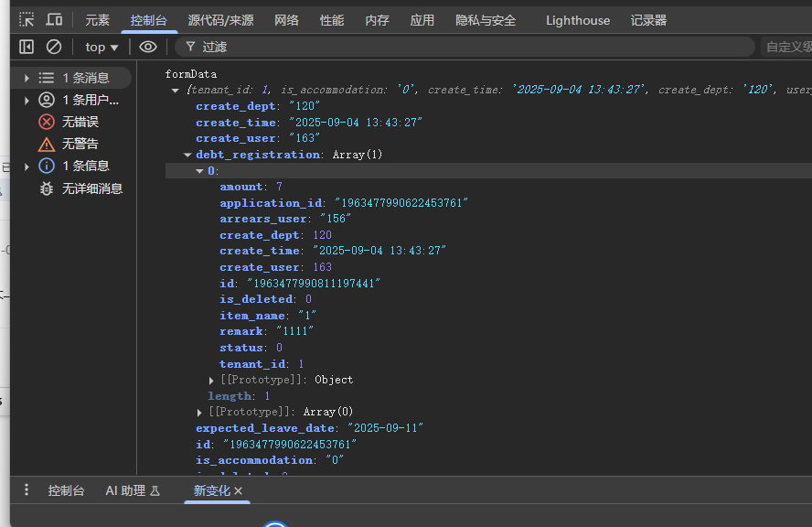This screenshot has width=812, height=527.
Task: Click the is_accommodation: "0" property row
Action: pyautogui.click(x=270, y=460)
